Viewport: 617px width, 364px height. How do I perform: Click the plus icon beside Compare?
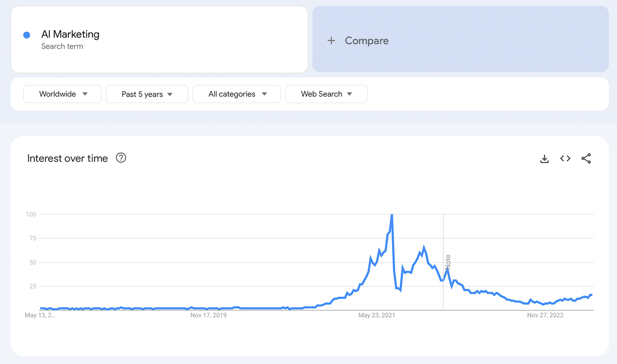tap(331, 41)
